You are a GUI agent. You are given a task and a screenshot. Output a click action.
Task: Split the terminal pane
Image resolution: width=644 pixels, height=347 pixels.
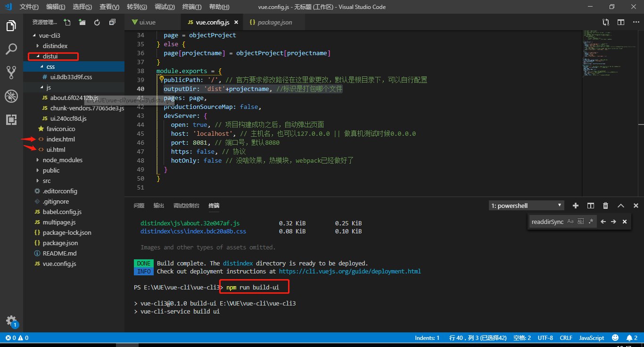point(590,206)
